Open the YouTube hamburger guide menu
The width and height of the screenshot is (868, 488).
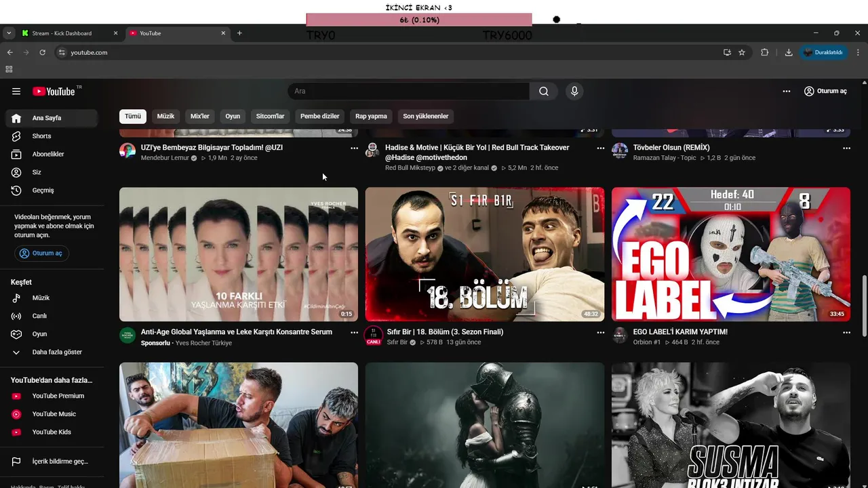[x=16, y=91]
